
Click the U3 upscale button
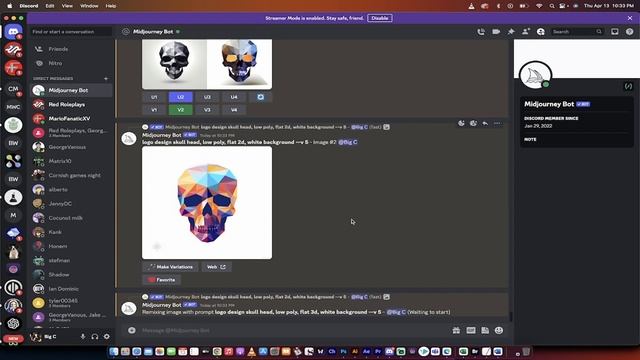tap(207, 97)
